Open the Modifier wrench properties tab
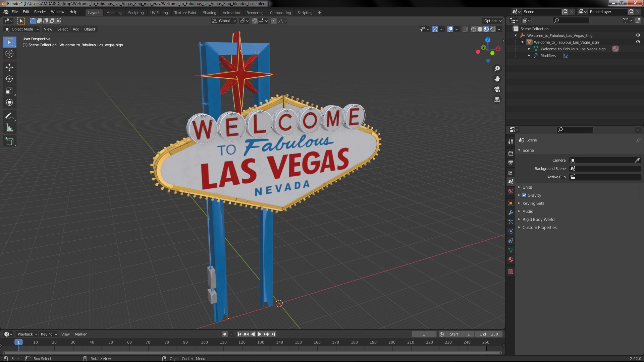Screen dimensions: 644x362 pyautogui.click(x=511, y=213)
